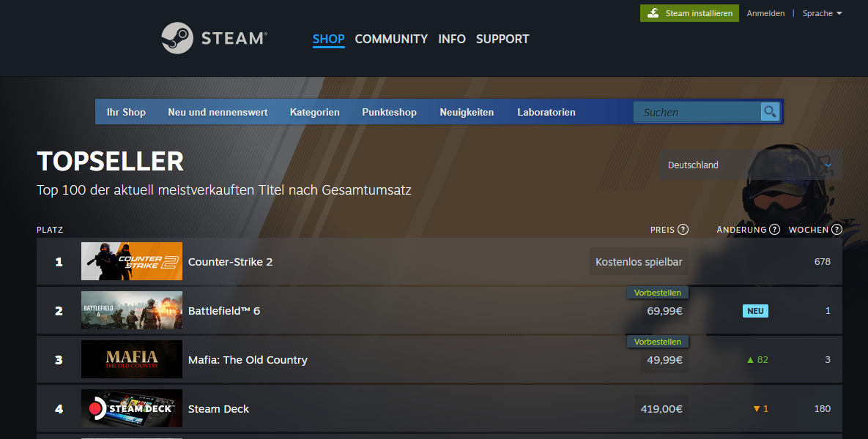Open Kategorien tab
Viewport: 868px width, 439px height.
click(315, 112)
